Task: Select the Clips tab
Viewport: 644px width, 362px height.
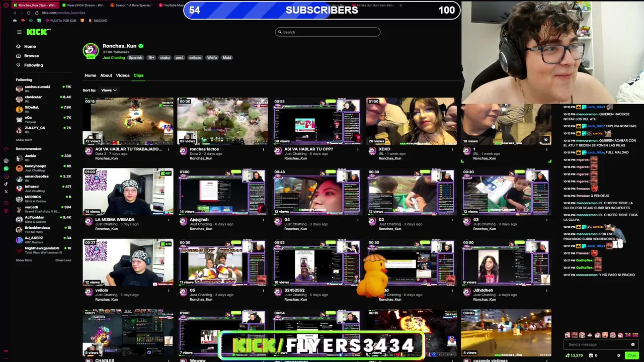Action: pyautogui.click(x=138, y=75)
